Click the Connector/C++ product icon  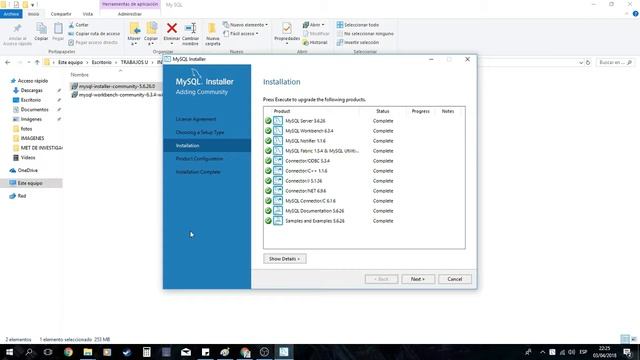coord(278,171)
